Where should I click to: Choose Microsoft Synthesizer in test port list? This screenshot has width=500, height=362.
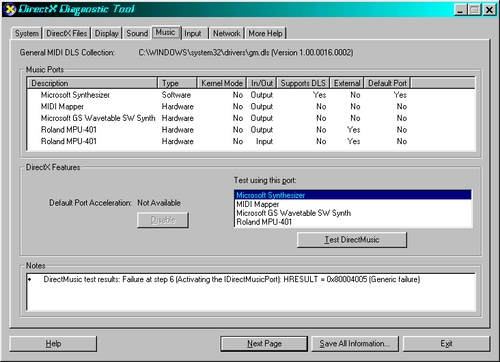(353, 195)
